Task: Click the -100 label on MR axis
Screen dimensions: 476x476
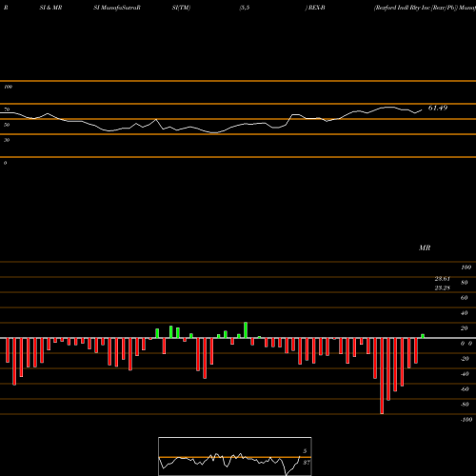Action: (x=466, y=420)
